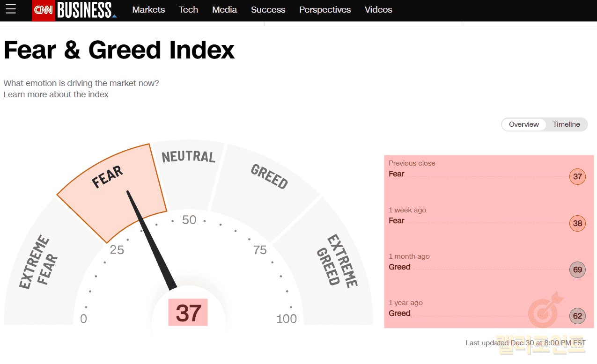Open the hamburger navigation menu
This screenshot has width=597, height=364.
[x=11, y=9]
